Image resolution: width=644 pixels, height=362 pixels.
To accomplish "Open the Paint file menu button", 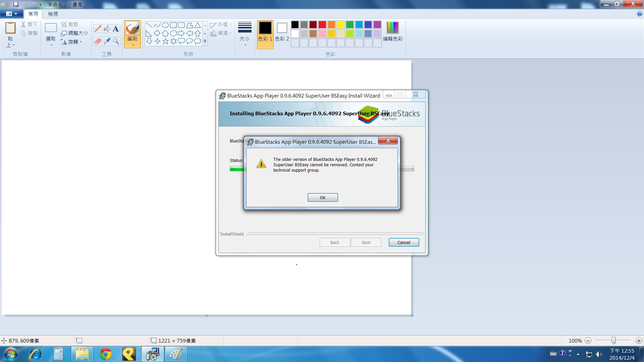I will 12,14.
